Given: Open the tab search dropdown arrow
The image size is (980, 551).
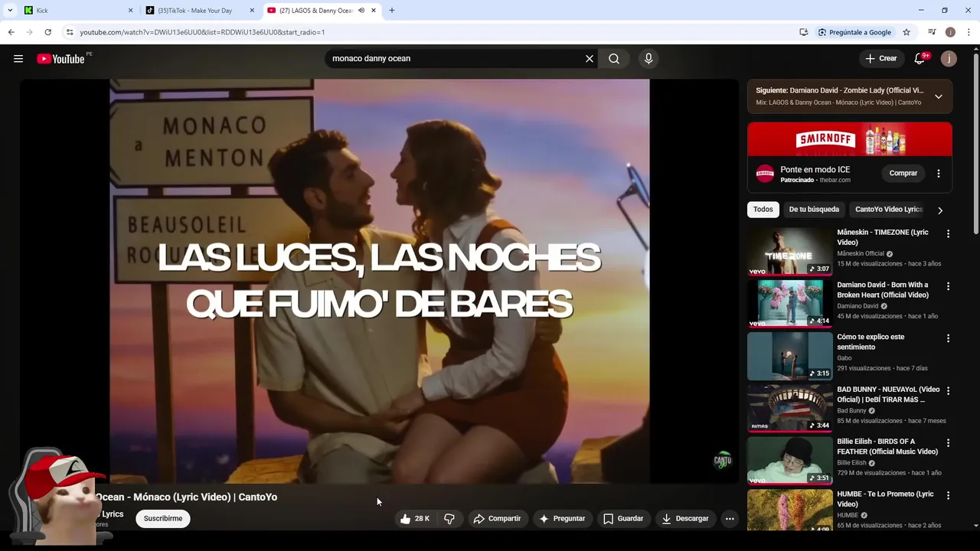Looking at the screenshot, I should 10,11.
